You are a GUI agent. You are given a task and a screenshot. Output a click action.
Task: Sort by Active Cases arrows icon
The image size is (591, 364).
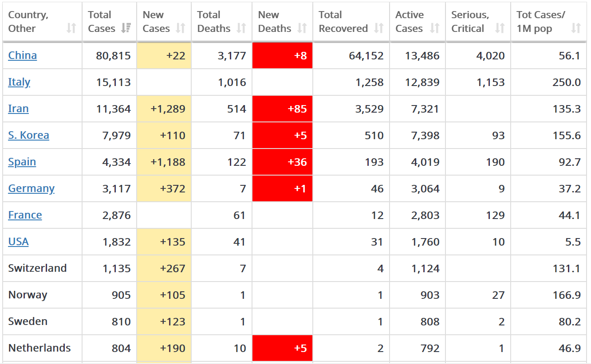pyautogui.click(x=435, y=28)
